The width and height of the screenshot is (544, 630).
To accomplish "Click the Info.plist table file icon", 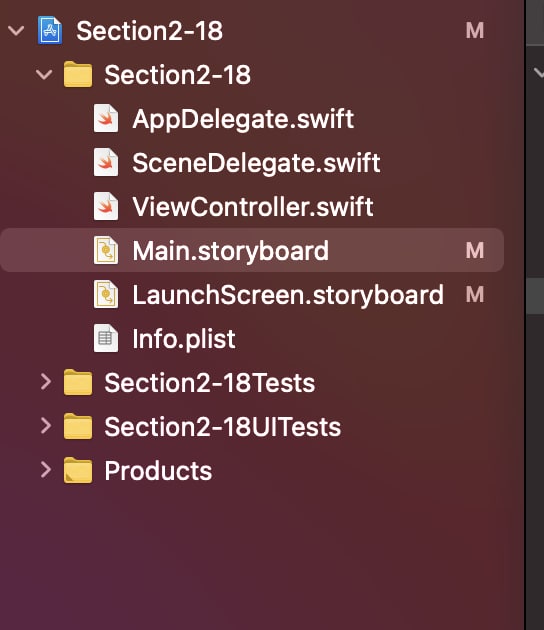I will coord(106,338).
